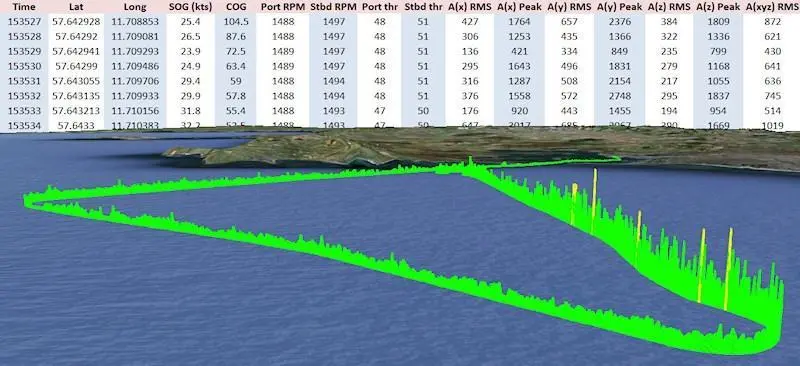800x366 pixels.
Task: Select the SOG (kts) column header
Action: pyautogui.click(x=189, y=7)
